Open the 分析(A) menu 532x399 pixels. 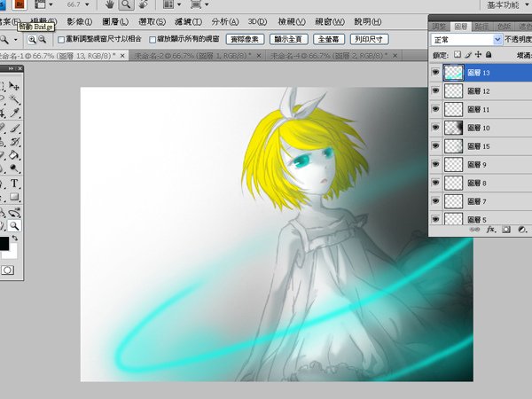[x=225, y=21]
